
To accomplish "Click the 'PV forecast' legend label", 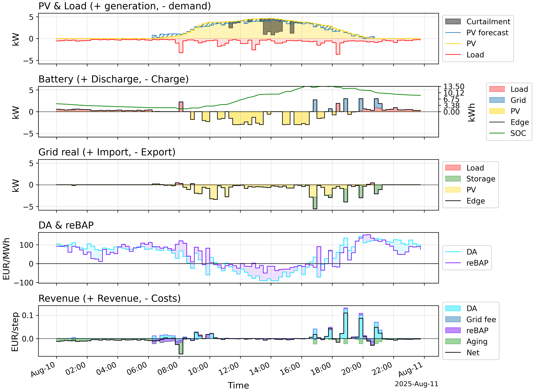I will (487, 33).
